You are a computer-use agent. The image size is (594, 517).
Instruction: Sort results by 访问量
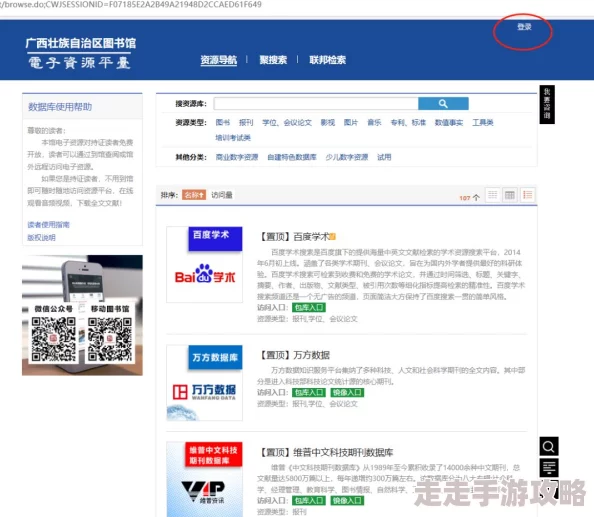point(222,195)
